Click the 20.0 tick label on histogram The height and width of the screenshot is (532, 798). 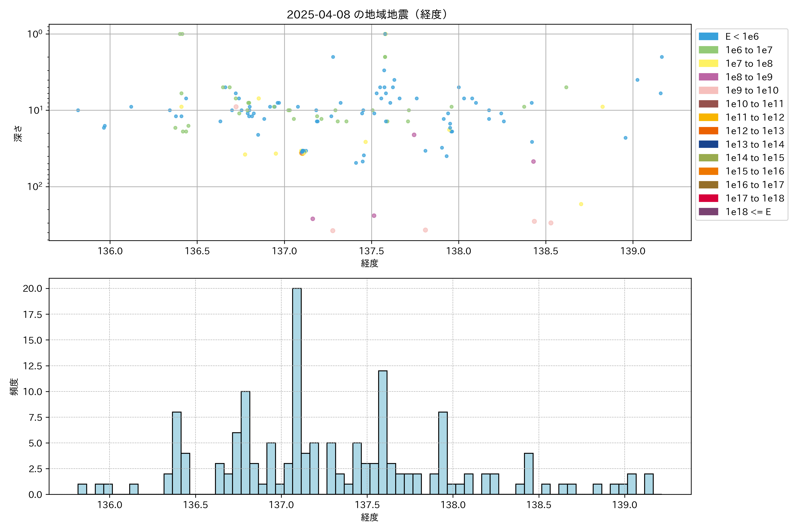(33, 288)
